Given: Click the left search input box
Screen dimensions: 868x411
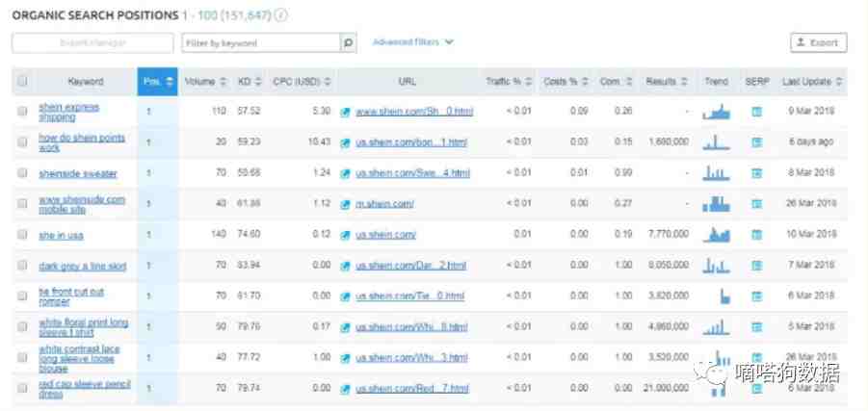Looking at the screenshot, I should [93, 42].
